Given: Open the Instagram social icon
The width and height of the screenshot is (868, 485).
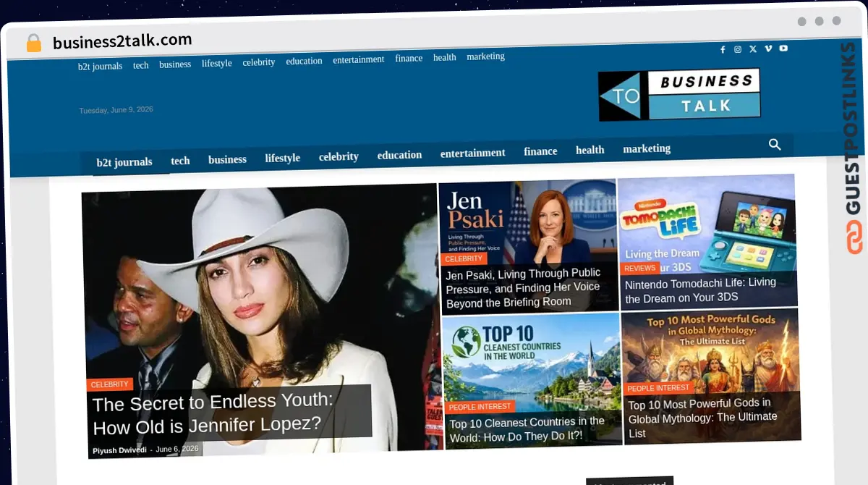Looking at the screenshot, I should click(x=738, y=49).
